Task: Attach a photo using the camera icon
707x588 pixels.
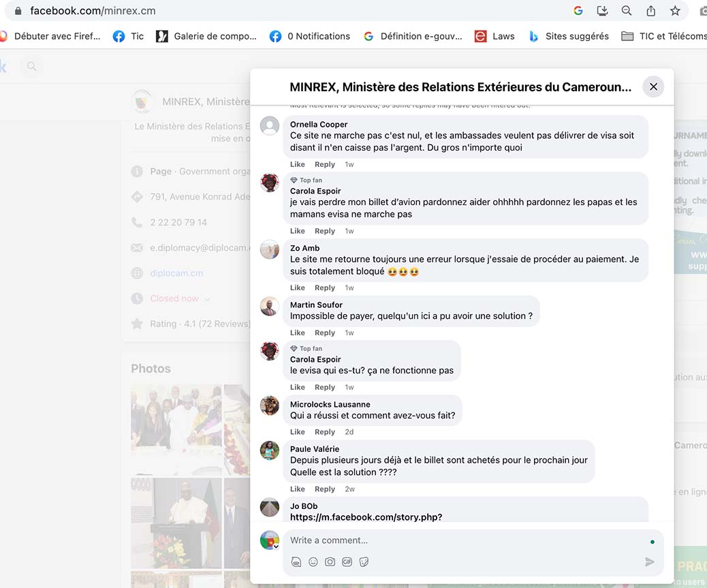Action: point(330,562)
